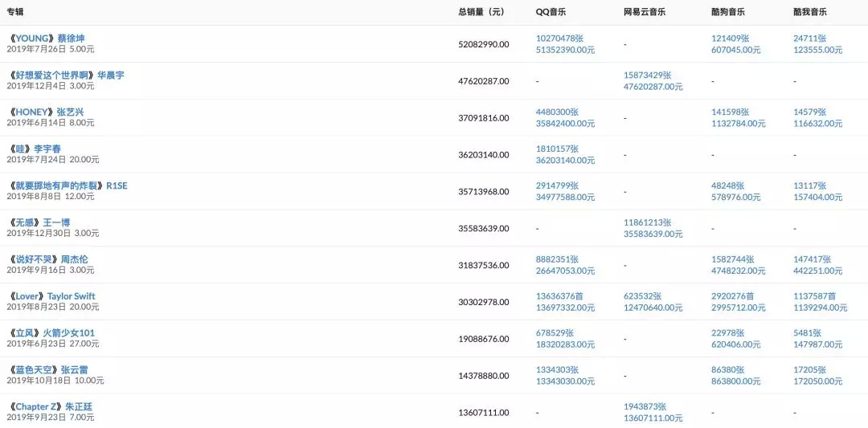Screen dimensions: 868x428
Task: Open the 《说好不哭》周杰伦 album link
Action: (x=47, y=259)
